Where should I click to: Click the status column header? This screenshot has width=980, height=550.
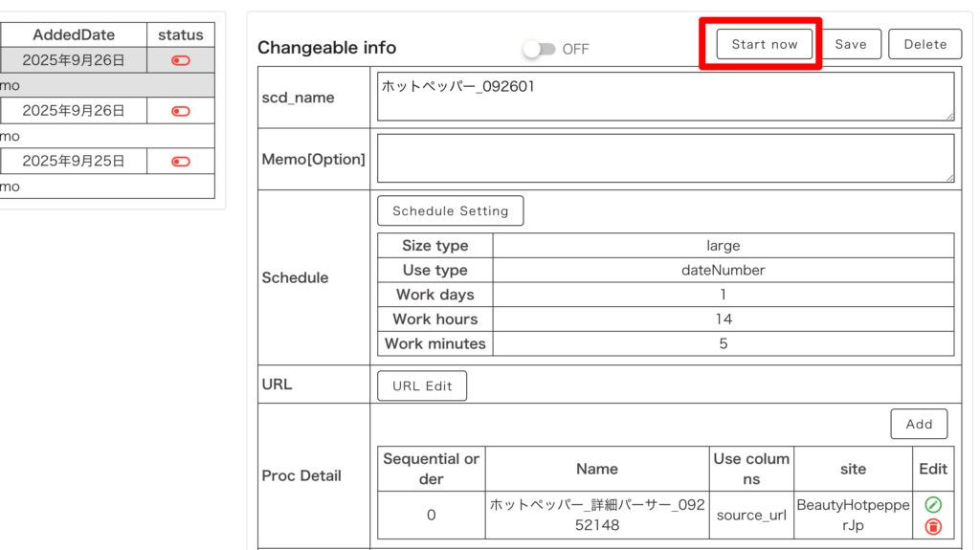(181, 34)
